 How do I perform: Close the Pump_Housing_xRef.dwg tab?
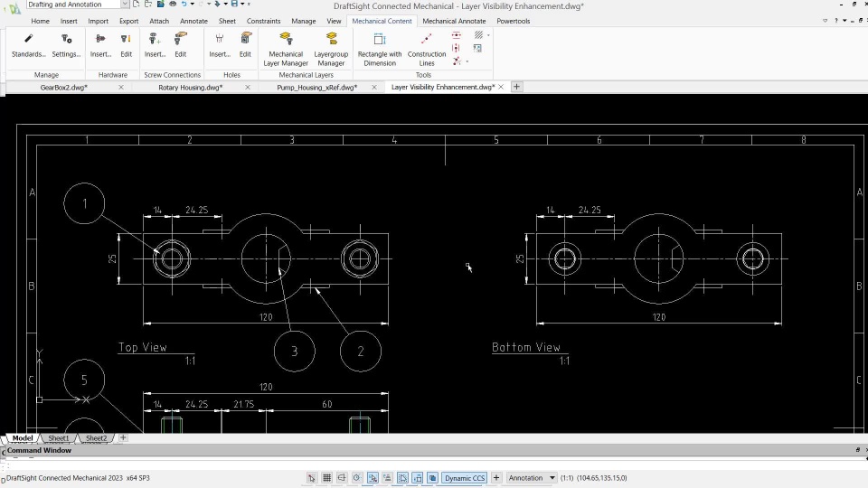click(x=374, y=88)
